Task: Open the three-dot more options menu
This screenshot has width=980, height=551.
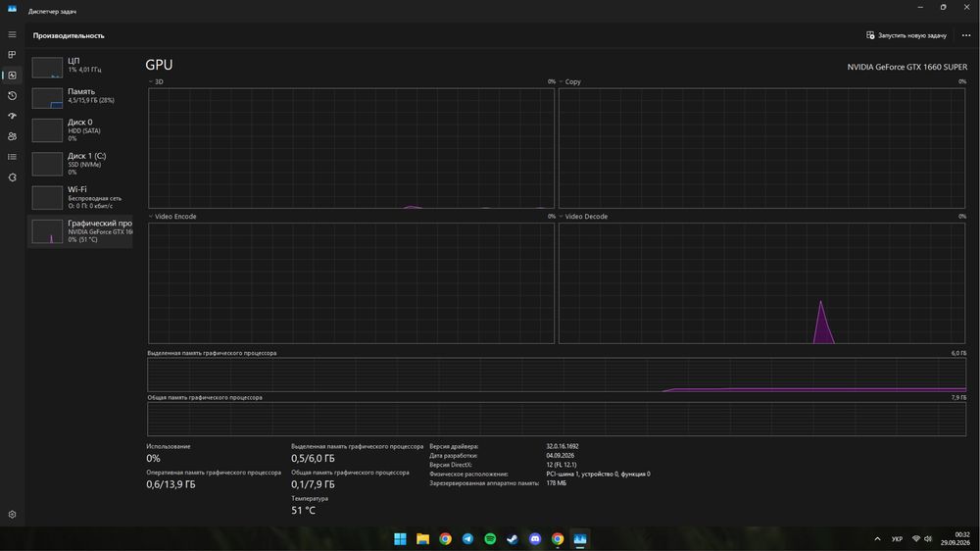Action: tap(965, 35)
